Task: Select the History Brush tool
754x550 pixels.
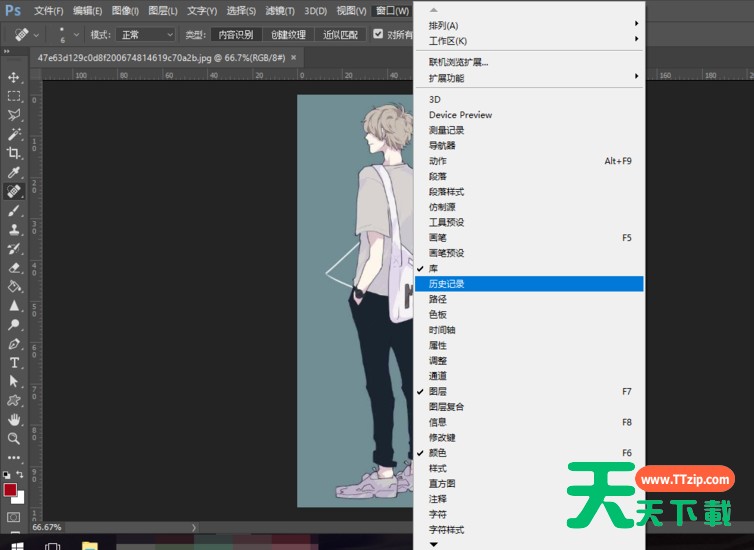Action: pyautogui.click(x=14, y=249)
